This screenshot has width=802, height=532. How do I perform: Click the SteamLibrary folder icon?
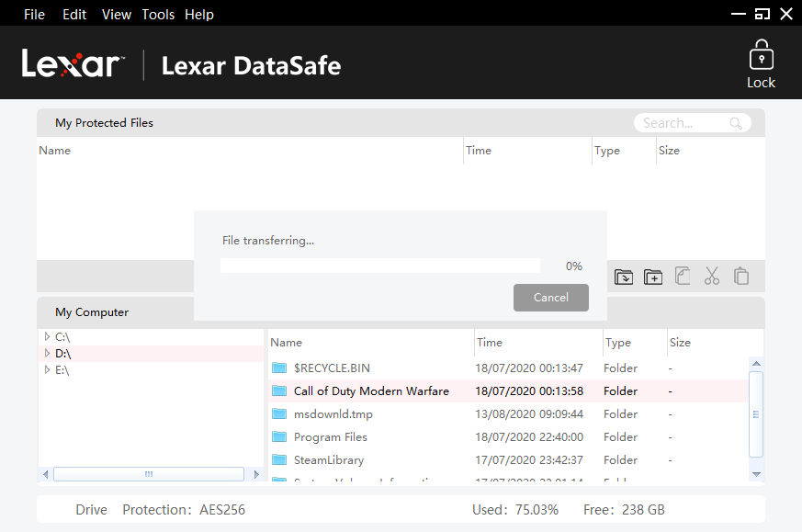pos(279,459)
